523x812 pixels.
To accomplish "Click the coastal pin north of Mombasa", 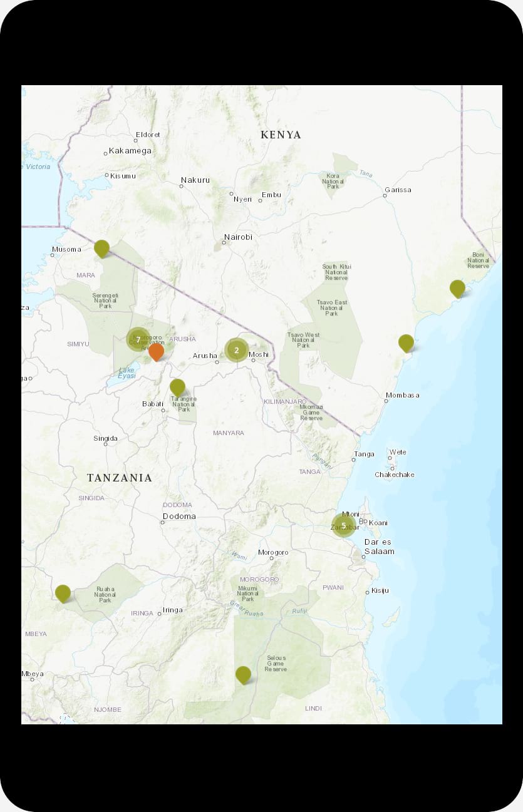I will (x=406, y=342).
